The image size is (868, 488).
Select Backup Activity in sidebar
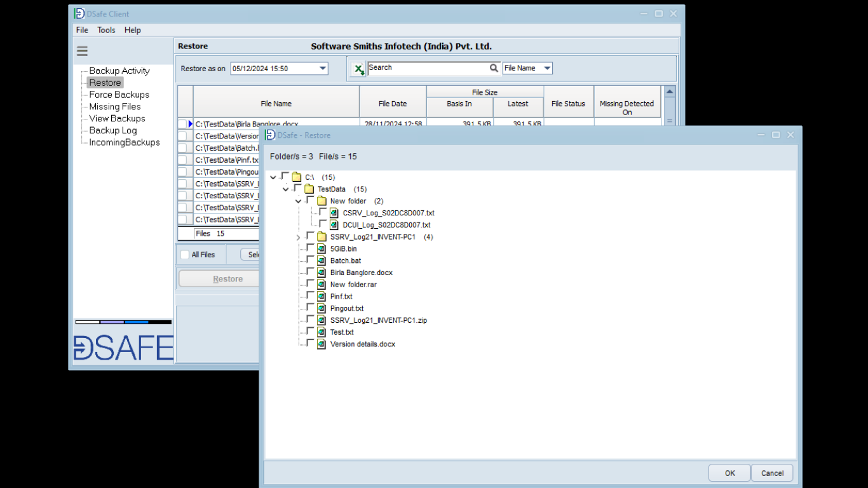tap(119, 71)
